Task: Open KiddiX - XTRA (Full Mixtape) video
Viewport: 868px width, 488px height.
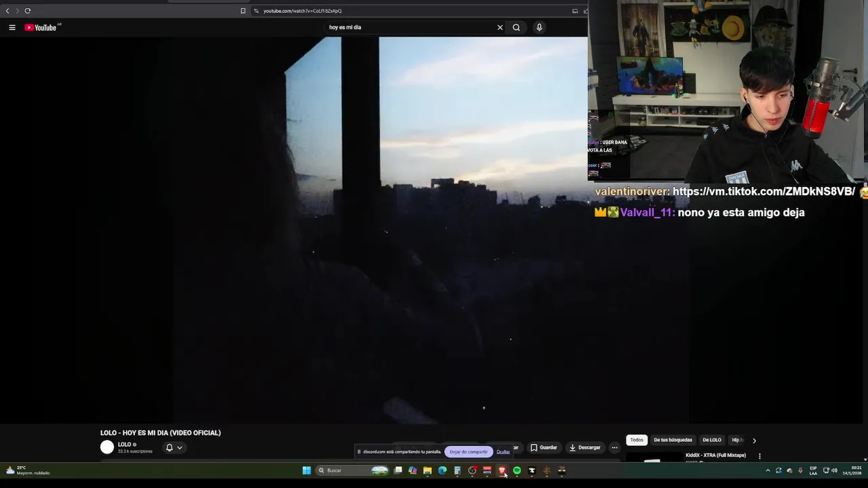Action: pos(715,455)
